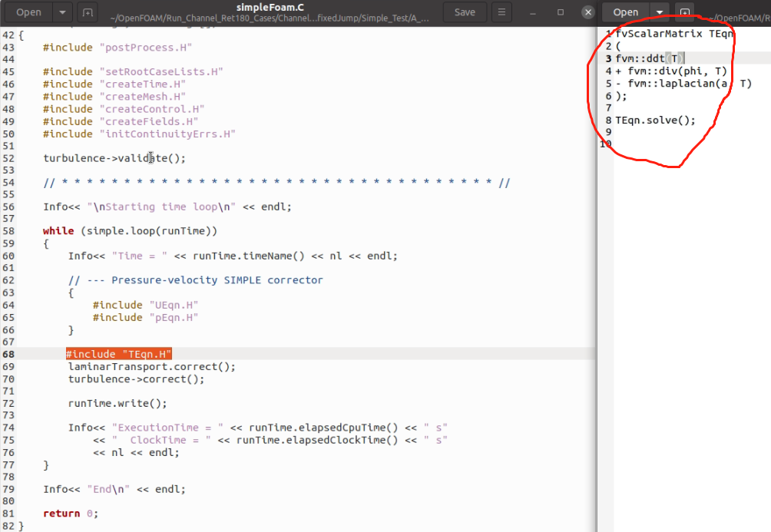Image resolution: width=771 pixels, height=532 pixels.
Task: Click the #include "pEqn.H" line
Action: click(x=145, y=317)
